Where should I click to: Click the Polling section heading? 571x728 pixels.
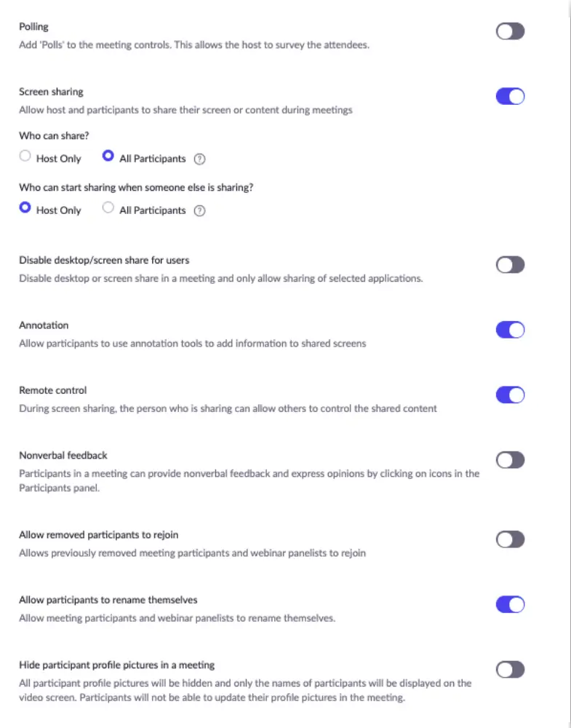click(x=33, y=26)
